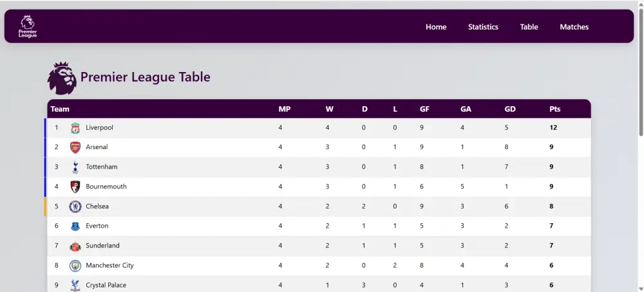Open the Statistics page
Viewport: 644px width, 292px height.
pos(483,27)
